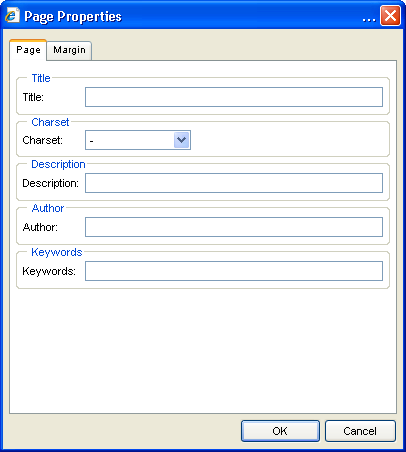Click the Internet Explorer icon in title bar
The height and width of the screenshot is (452, 406).
click(x=12, y=15)
